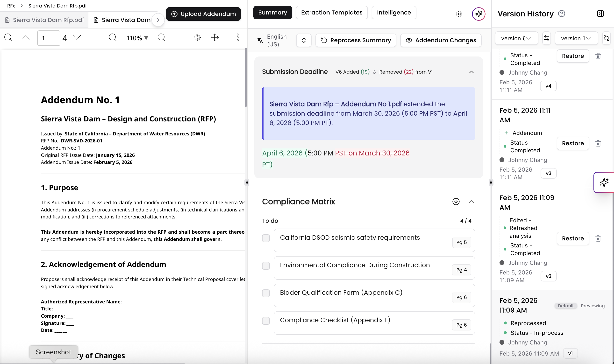Screen dimensions: 614x364
Task: Open floating AI sparkle side button
Action: (x=604, y=182)
